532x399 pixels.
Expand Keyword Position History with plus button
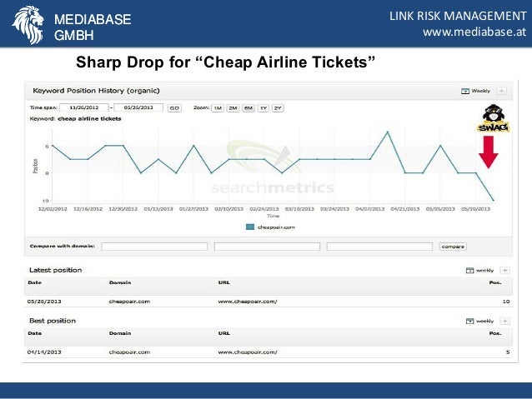click(x=501, y=91)
